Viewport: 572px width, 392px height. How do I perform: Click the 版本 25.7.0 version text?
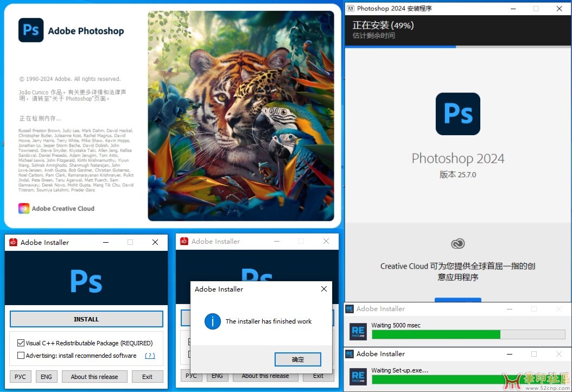pyautogui.click(x=458, y=174)
